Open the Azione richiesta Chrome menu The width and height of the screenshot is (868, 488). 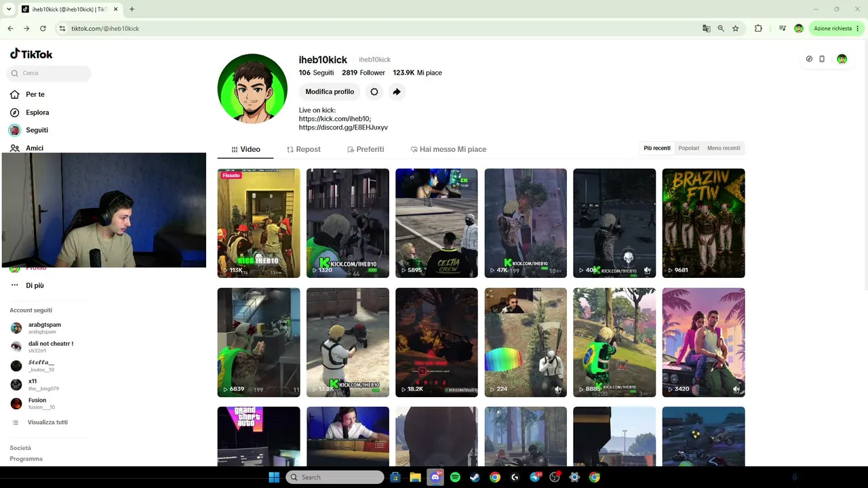[836, 28]
